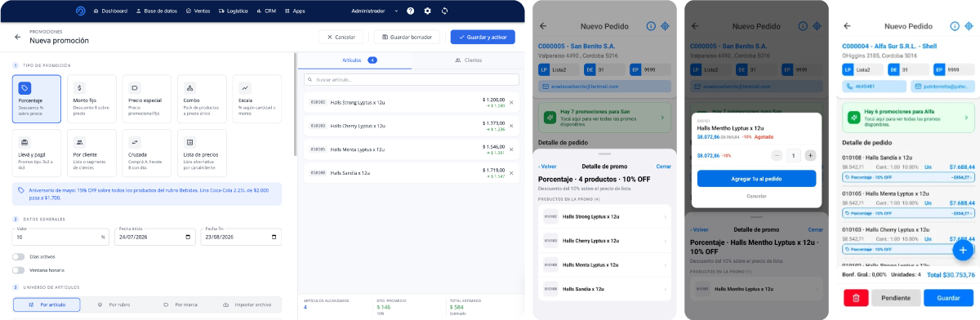
Task: Select the Por cliente promotion type card
Action: (91, 153)
